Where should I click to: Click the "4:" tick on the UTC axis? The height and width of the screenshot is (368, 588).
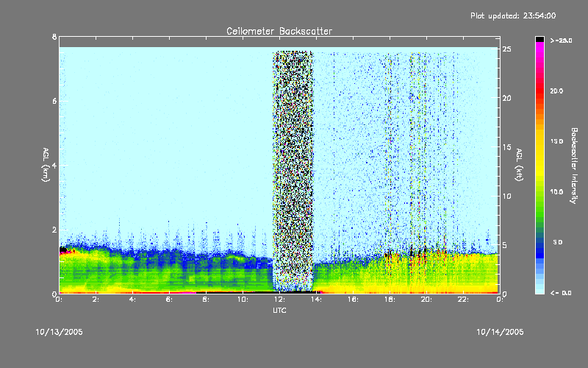(132, 300)
